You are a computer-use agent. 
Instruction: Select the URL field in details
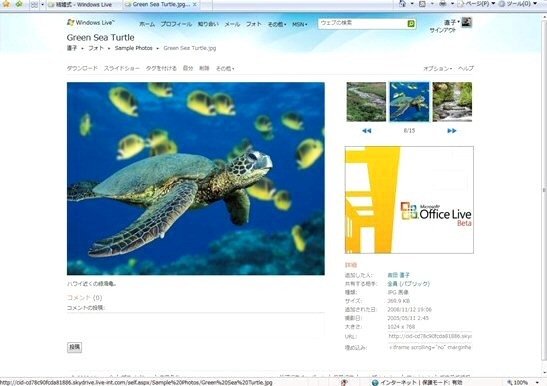[430, 336]
